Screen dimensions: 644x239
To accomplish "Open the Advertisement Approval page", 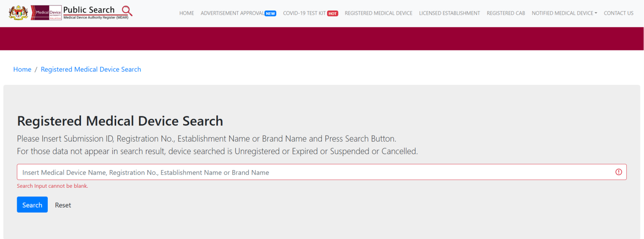I will (x=232, y=13).
